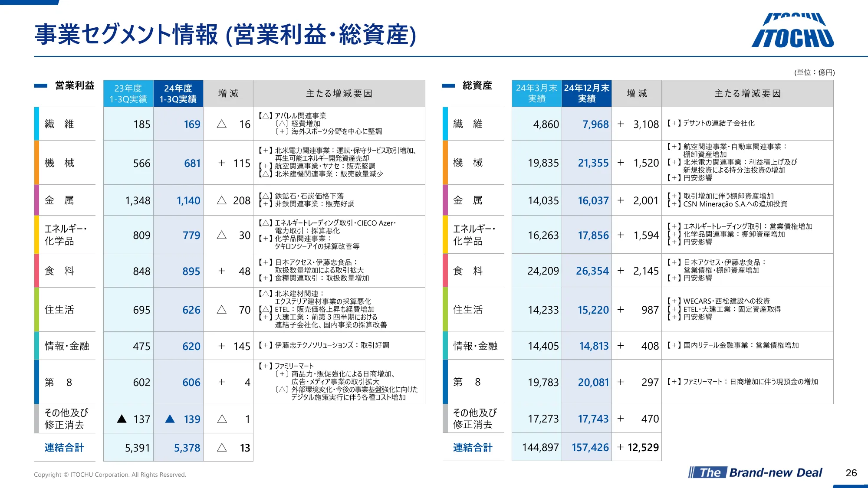868x488 pixels.
Task: Click page number 26
Action: pos(851,473)
